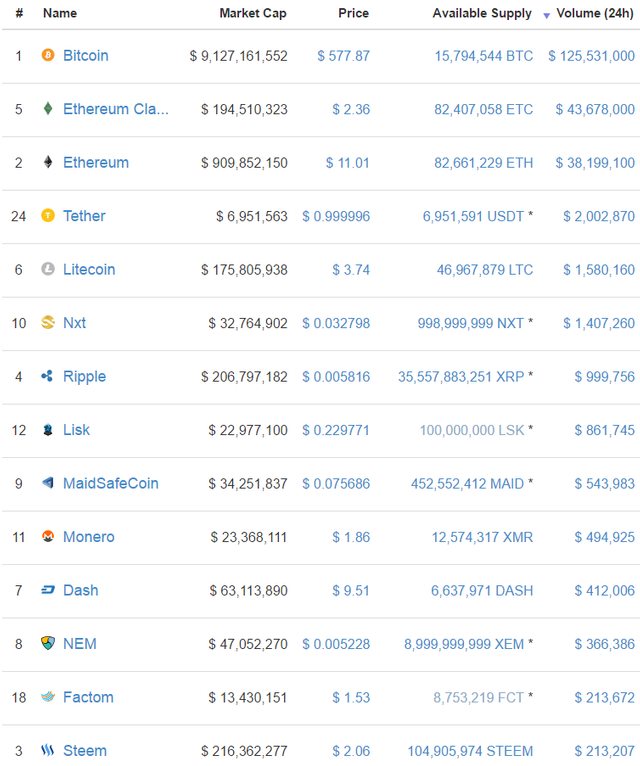This screenshot has width=640, height=766.
Task: Click the Ethereum black diamond icon
Action: pos(48,162)
